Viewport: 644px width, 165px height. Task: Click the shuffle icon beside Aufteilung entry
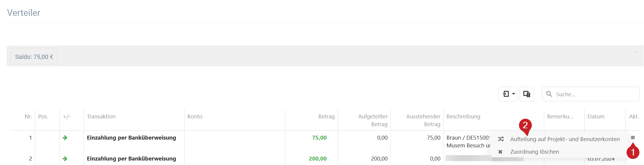[x=501, y=139]
